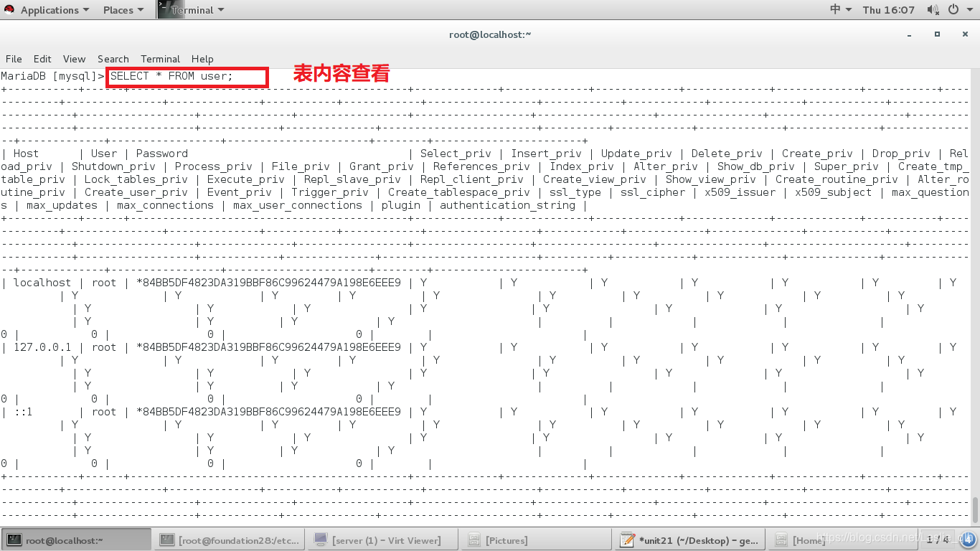Click the Create_view_priv column header
Image resolution: width=980 pixels, height=551 pixels.
594,179
